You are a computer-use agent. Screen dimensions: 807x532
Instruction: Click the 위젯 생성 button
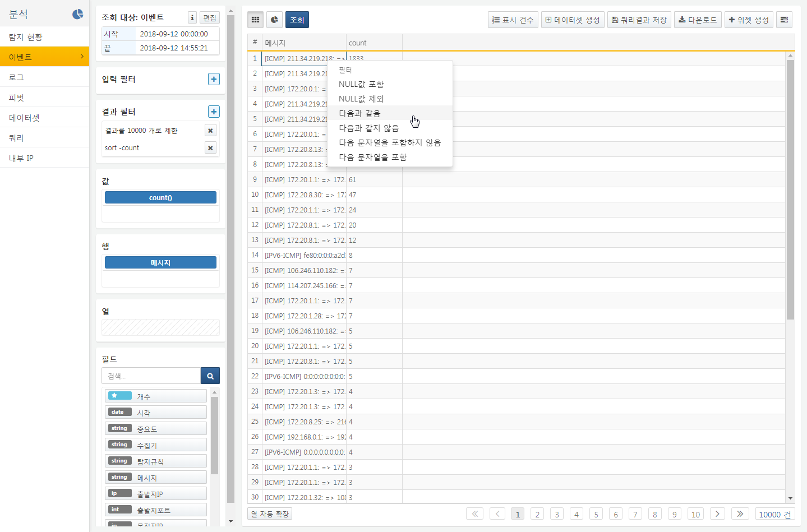[x=749, y=20]
